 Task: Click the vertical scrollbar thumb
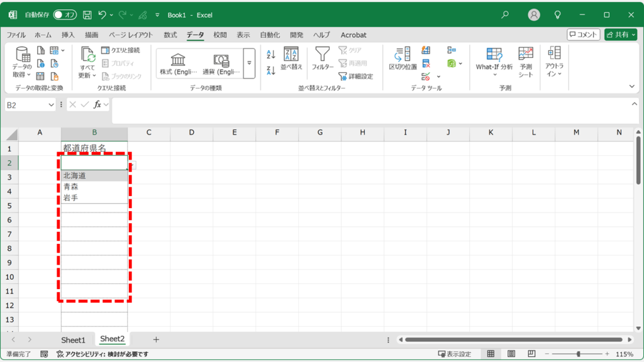[638, 160]
